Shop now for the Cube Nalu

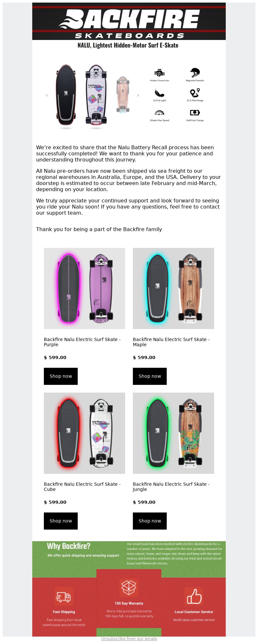(61, 521)
